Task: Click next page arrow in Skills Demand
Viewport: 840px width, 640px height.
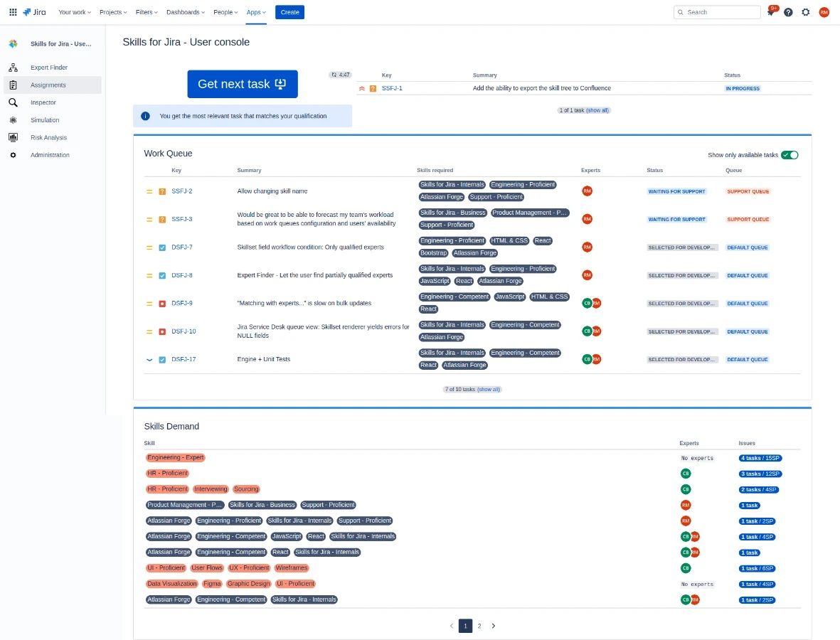Action: [494, 626]
